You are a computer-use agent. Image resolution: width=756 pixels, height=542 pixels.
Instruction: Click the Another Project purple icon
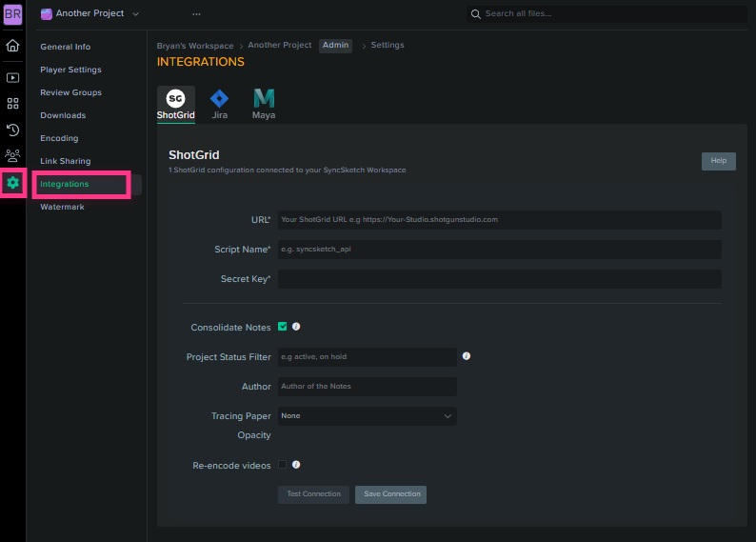[47, 14]
